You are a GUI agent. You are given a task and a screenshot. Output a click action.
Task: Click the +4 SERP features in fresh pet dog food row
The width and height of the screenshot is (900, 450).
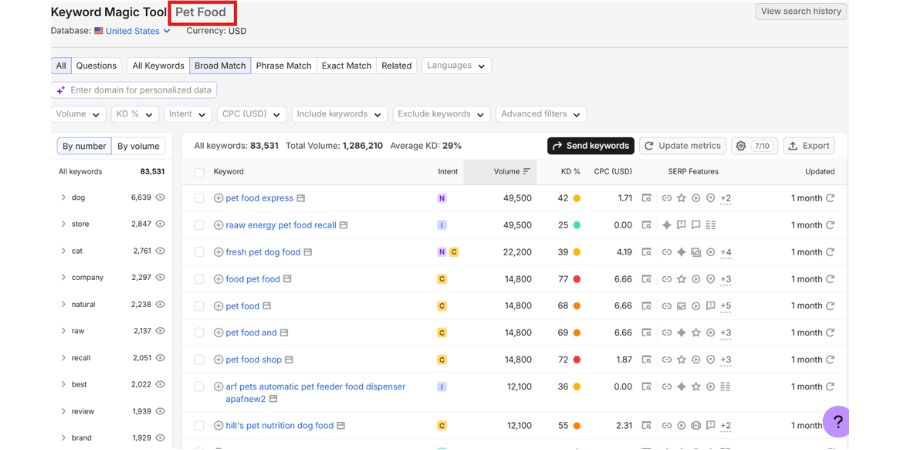(x=726, y=252)
